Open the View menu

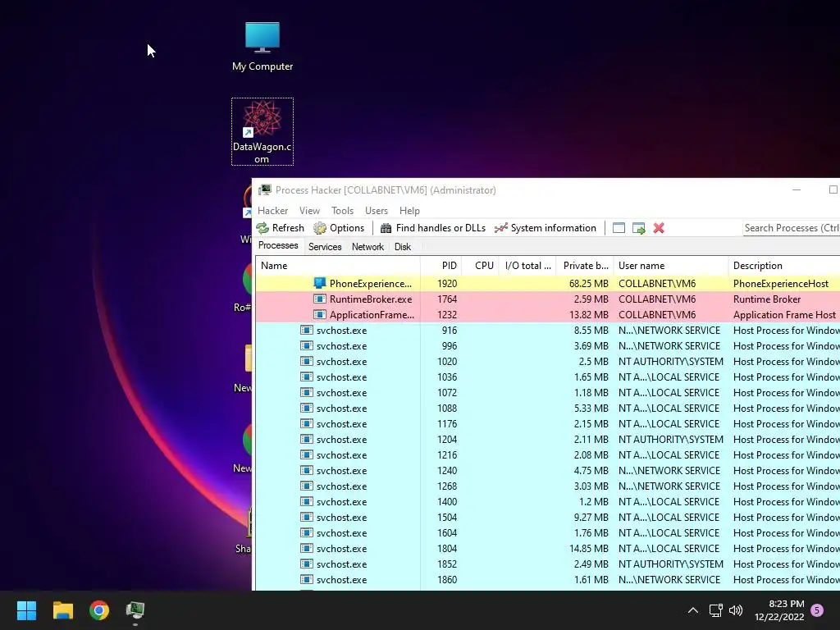tap(309, 211)
